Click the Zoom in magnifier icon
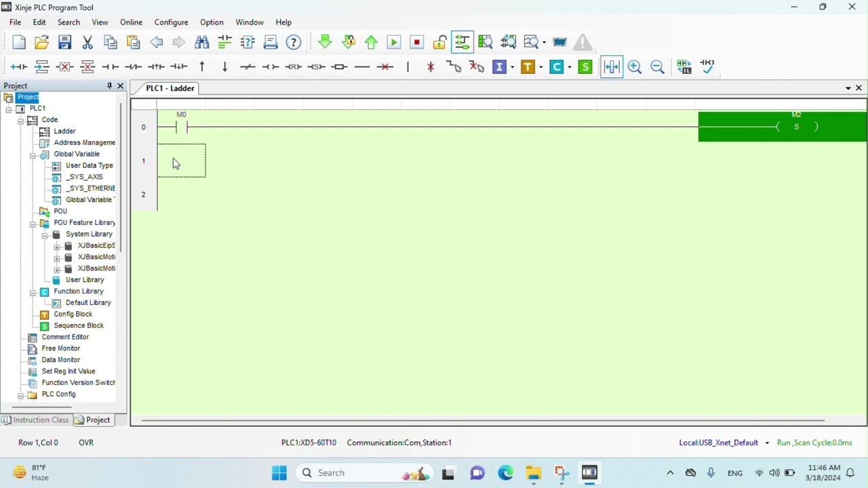Screen dimensions: 868x488 (635, 66)
